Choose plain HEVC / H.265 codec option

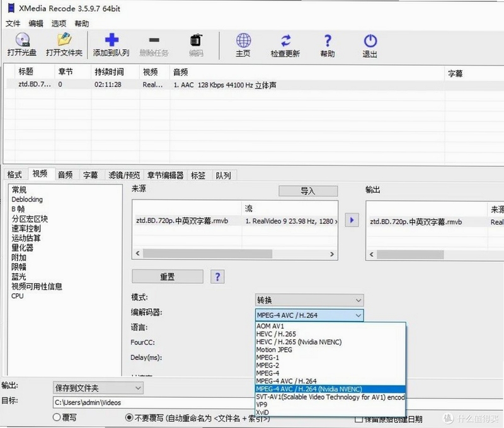tap(330, 334)
